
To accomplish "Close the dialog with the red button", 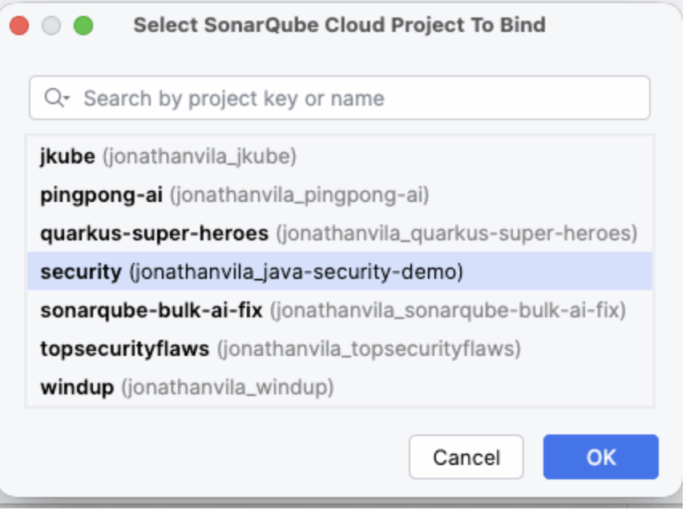I will tap(19, 25).
